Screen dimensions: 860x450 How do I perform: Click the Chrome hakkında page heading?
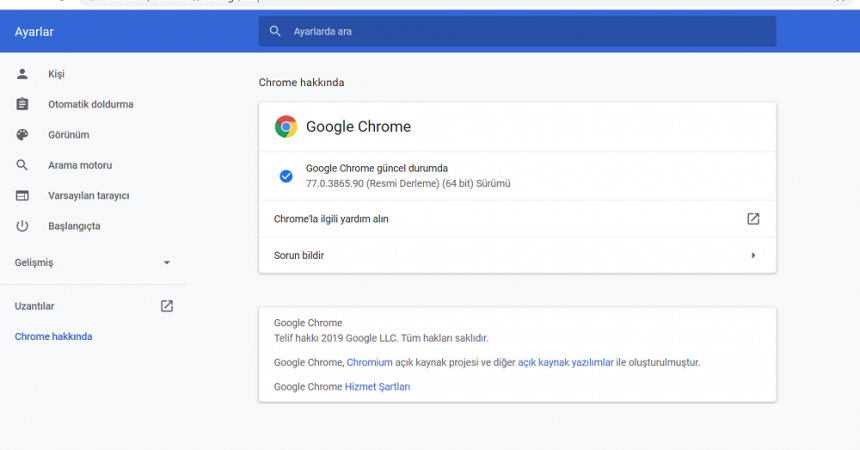[301, 82]
